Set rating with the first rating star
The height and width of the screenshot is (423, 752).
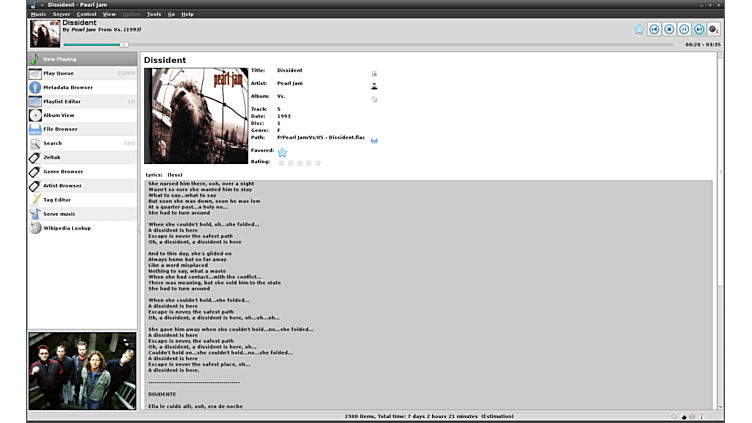(282, 162)
